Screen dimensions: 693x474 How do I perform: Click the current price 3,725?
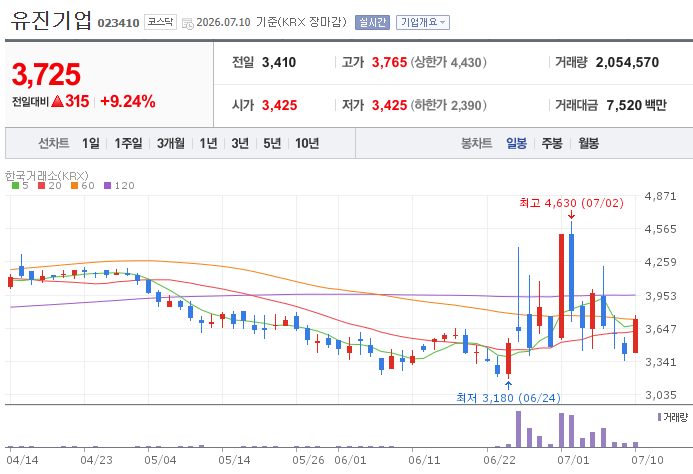tap(46, 74)
